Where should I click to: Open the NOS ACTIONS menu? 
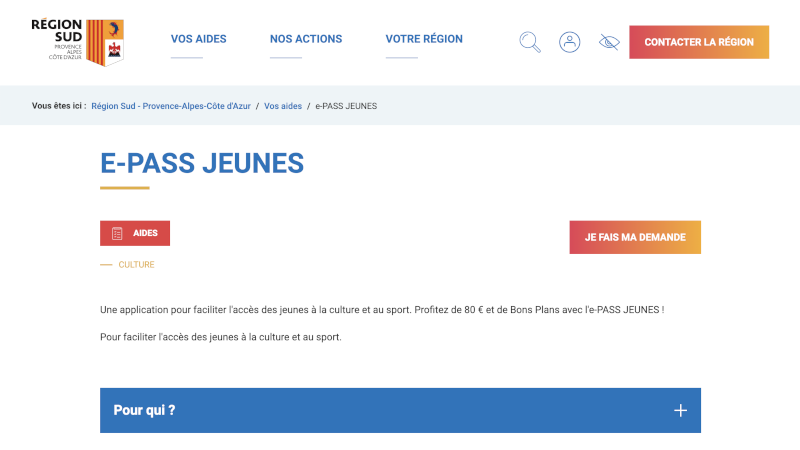coord(306,39)
